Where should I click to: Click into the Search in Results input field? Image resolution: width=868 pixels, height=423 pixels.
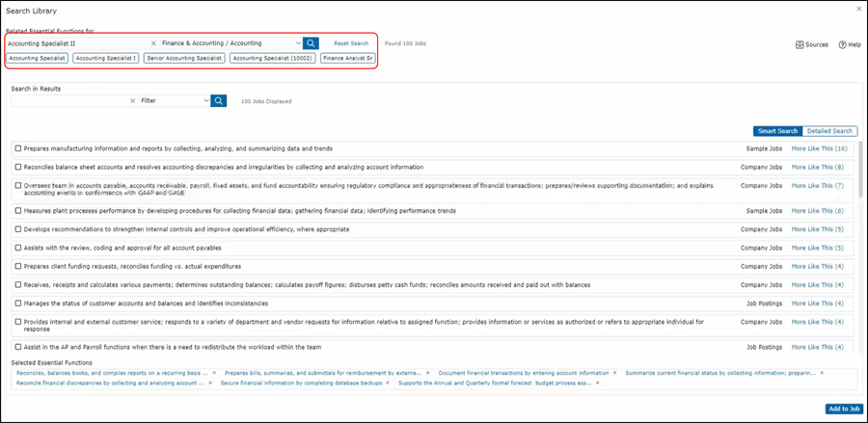(68, 100)
